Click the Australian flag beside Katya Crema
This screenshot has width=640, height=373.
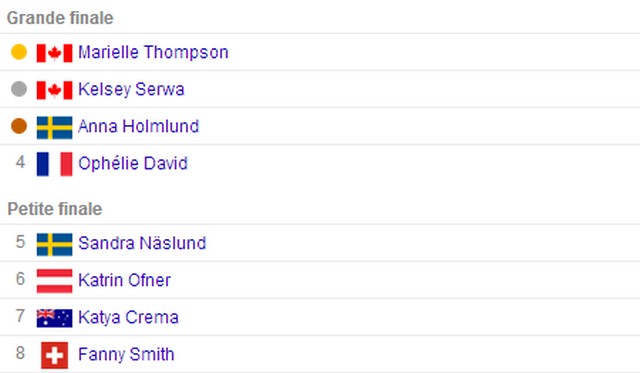click(54, 318)
